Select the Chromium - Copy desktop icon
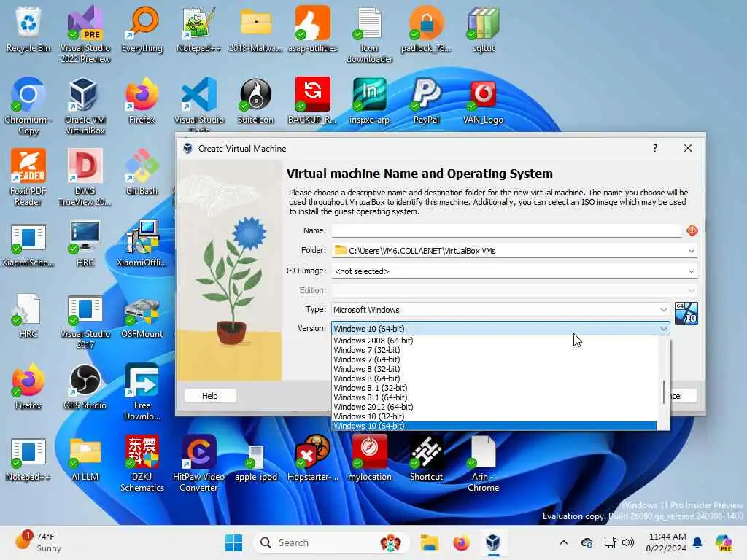The height and width of the screenshot is (560, 747). coord(28,106)
